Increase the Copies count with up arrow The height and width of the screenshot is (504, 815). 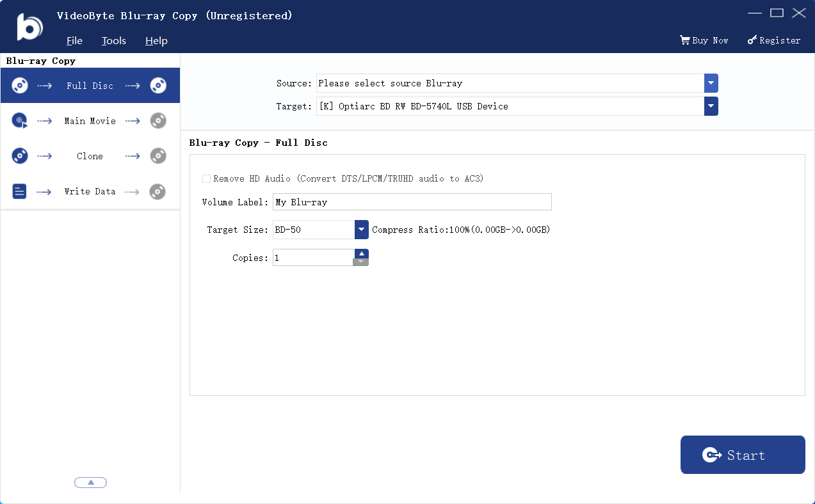click(x=361, y=253)
